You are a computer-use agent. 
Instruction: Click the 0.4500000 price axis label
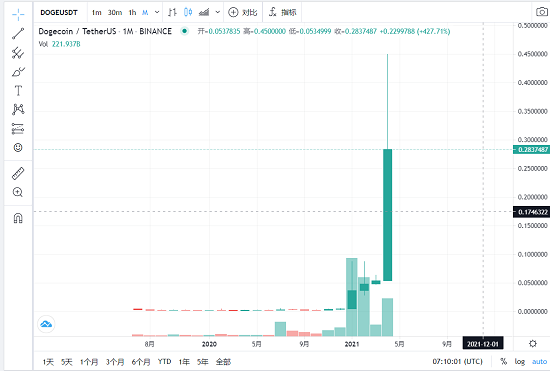(x=532, y=54)
